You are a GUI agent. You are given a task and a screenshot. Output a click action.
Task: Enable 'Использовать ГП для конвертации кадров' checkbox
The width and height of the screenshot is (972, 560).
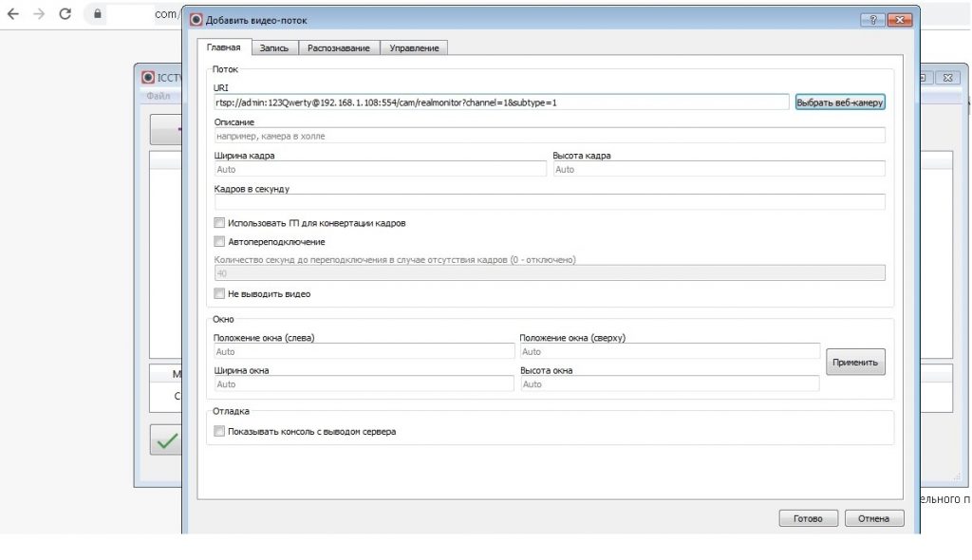[x=220, y=223]
